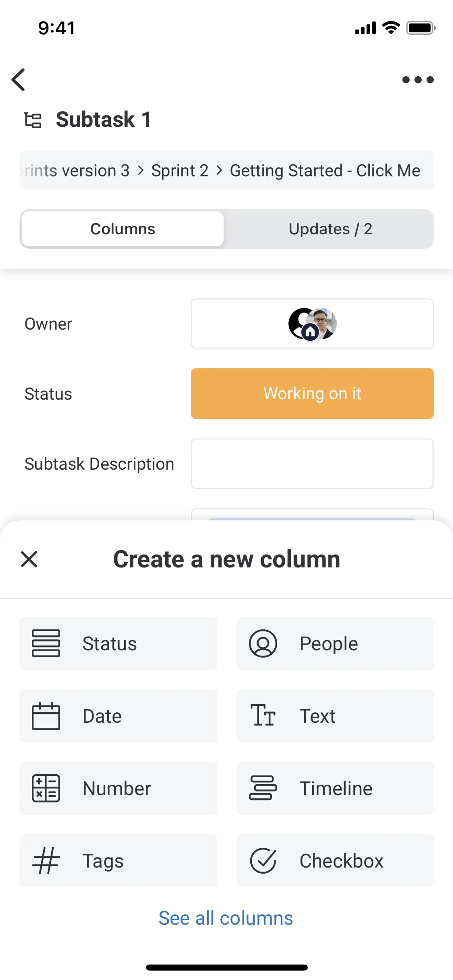The image size is (453, 980).
Task: Open the three-dot more options menu
Action: (x=418, y=80)
